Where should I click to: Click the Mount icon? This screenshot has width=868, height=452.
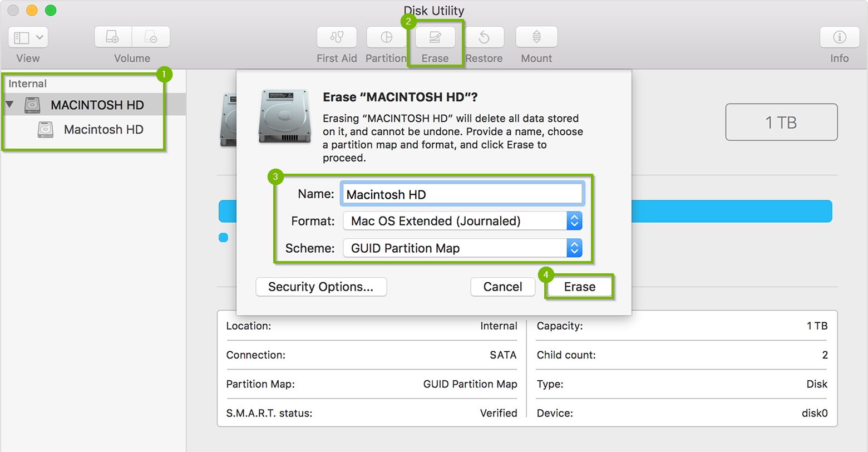click(536, 37)
